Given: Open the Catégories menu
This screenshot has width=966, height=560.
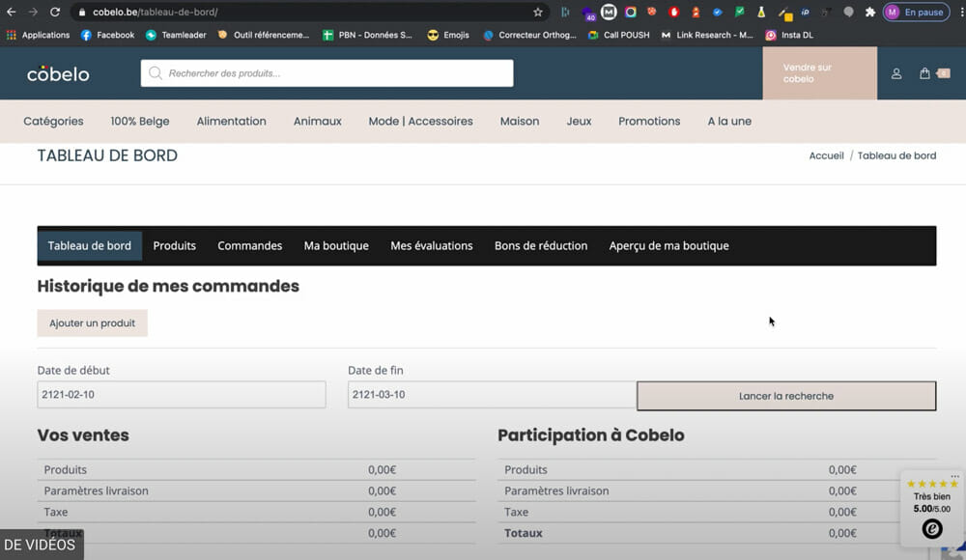Looking at the screenshot, I should (x=53, y=122).
